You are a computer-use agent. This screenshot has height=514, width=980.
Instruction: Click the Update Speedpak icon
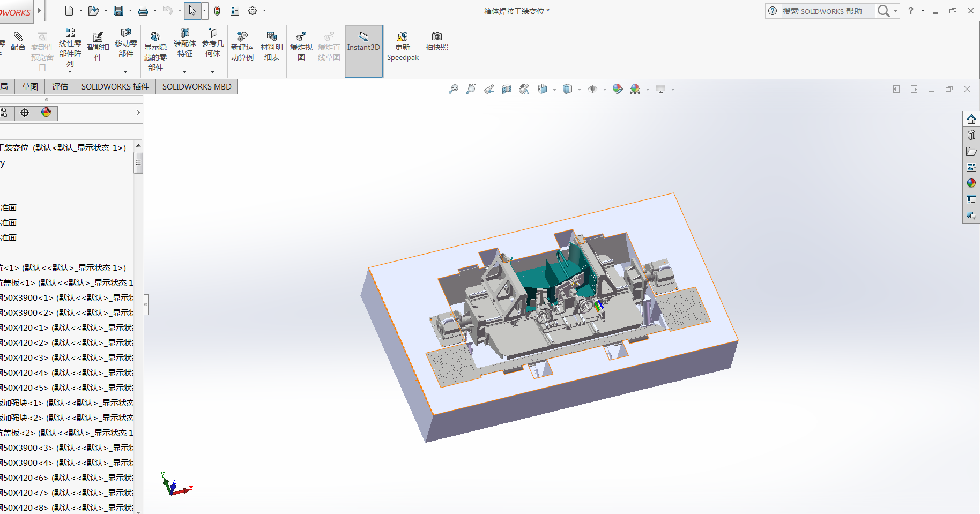tap(402, 46)
